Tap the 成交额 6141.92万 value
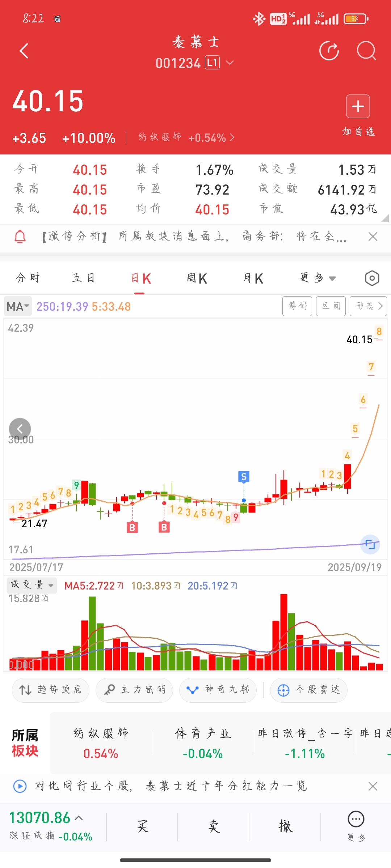Image resolution: width=391 pixels, height=868 pixels. click(347, 190)
